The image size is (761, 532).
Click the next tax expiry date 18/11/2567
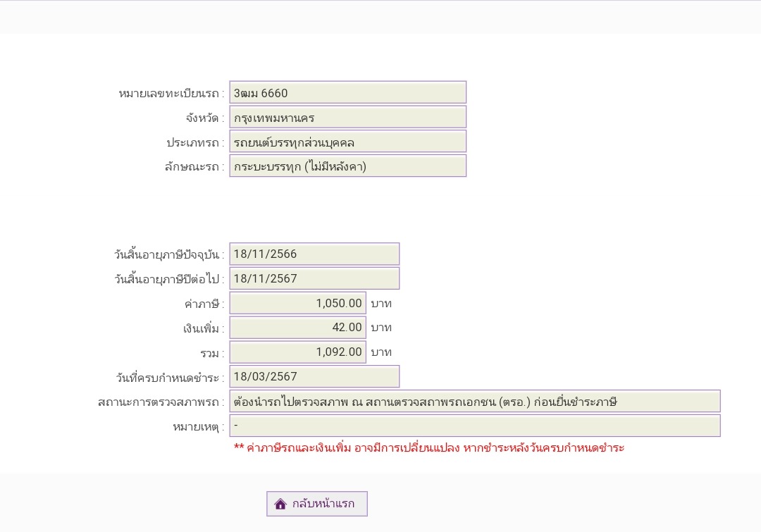(x=314, y=278)
